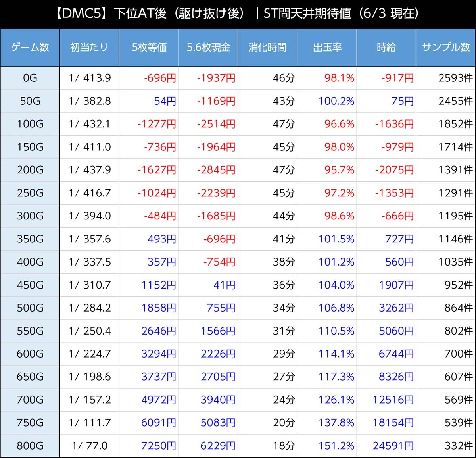Select the 時給 column header
The width and height of the screenshot is (476, 458).
click(386, 48)
